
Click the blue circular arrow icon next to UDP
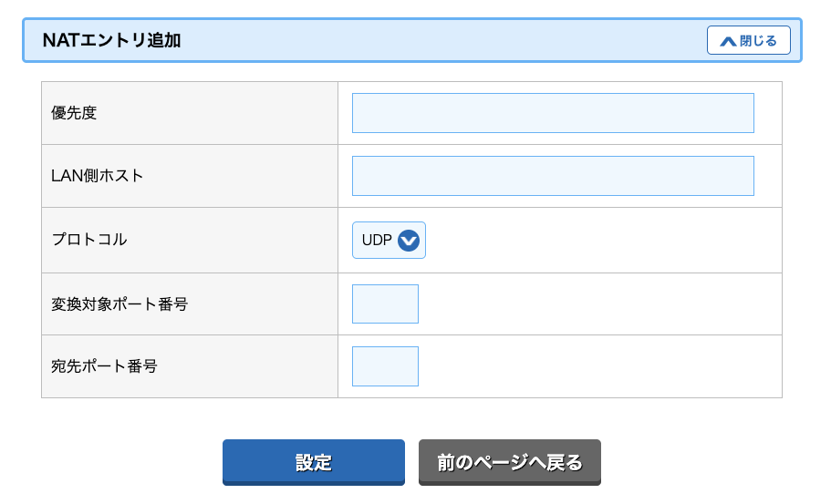(409, 241)
